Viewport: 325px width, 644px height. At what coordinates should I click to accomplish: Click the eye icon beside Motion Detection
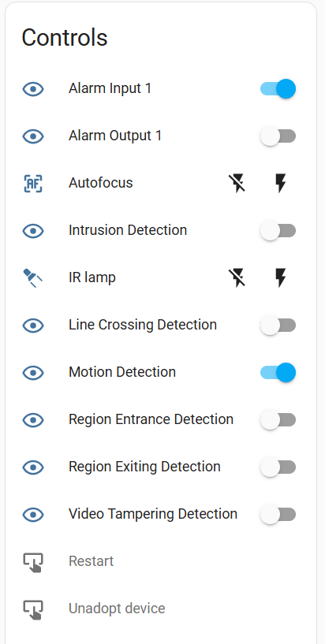[x=33, y=373]
